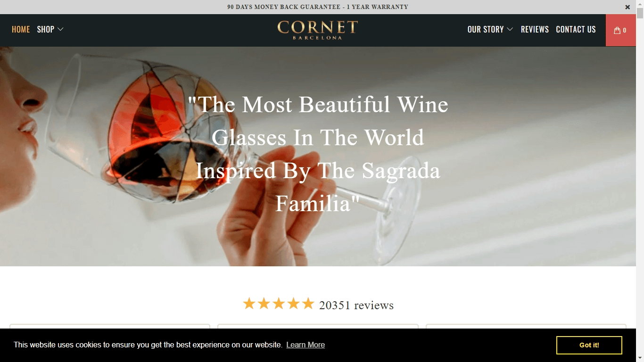Click the hero headline about wine glasses

coord(318,154)
